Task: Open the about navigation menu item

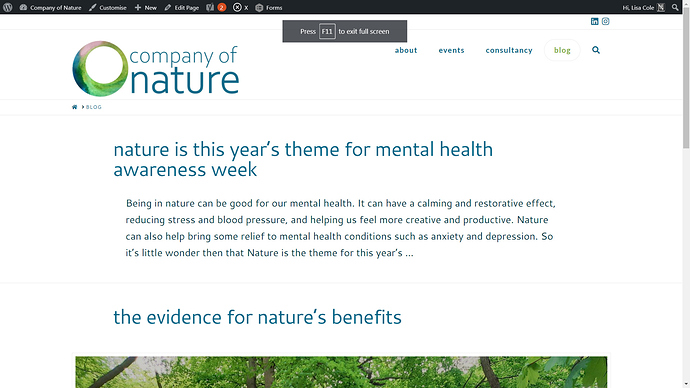Action: [x=406, y=50]
